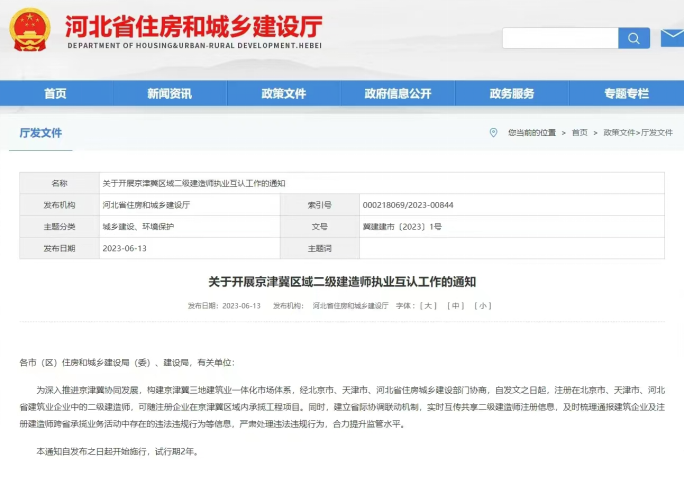Screen dimensions: 685x477
Task: Click the table date 2023-06-13
Action: pos(125,248)
